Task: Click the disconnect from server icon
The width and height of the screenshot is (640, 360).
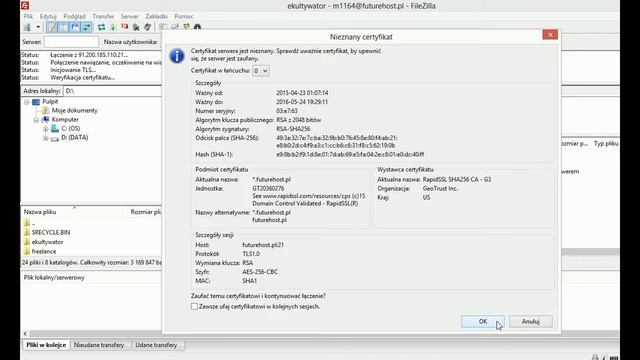Action: (x=136, y=27)
